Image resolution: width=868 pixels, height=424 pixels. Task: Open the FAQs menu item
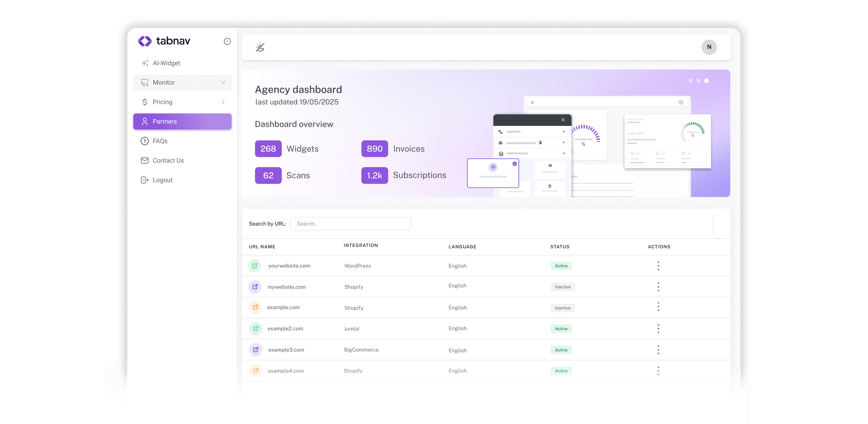click(160, 141)
